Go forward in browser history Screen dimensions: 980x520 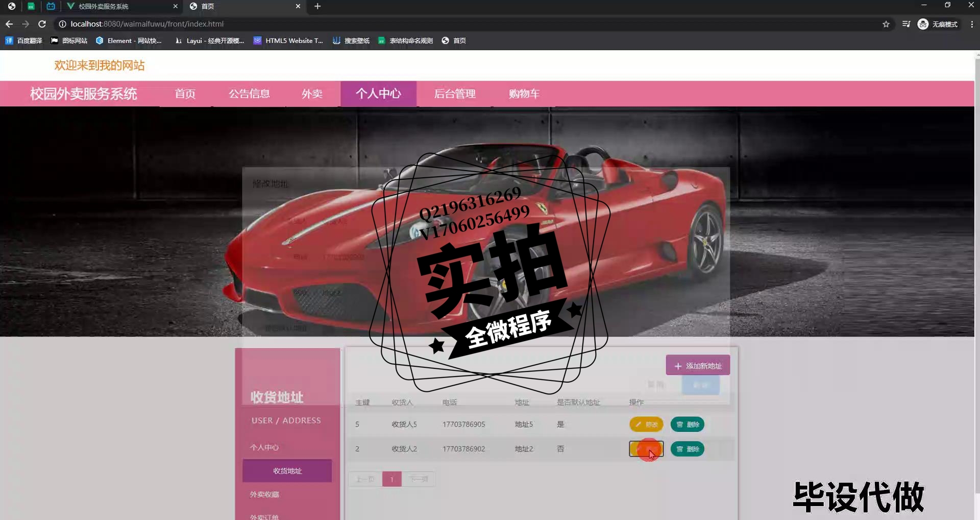[26, 24]
